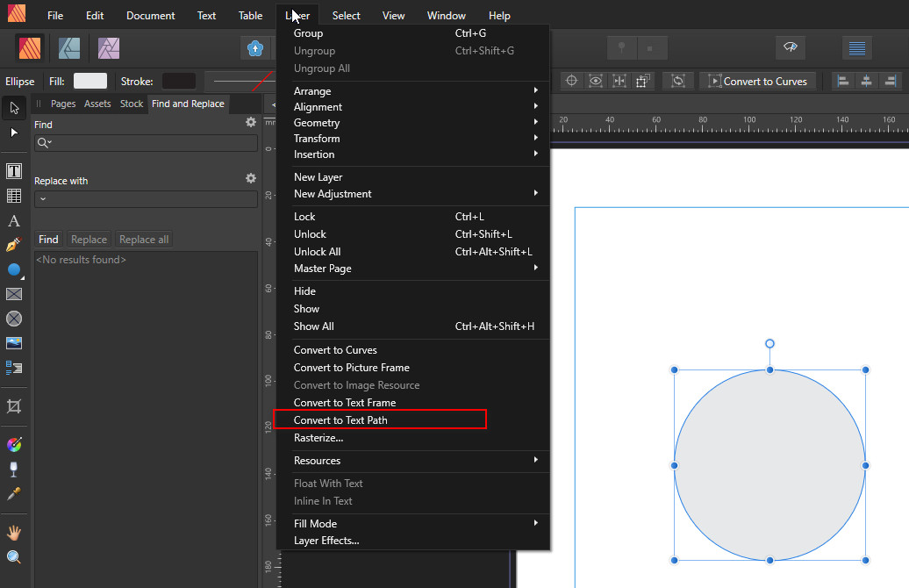Select the Picture Frame Rectangle tool
Image resolution: width=909 pixels, height=588 pixels.
[14, 294]
